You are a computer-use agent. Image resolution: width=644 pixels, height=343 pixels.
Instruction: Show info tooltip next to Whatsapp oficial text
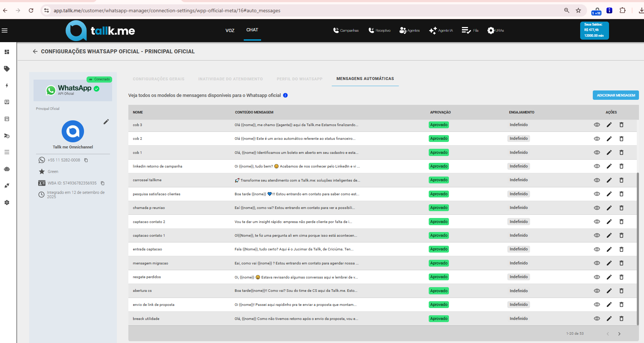click(286, 95)
